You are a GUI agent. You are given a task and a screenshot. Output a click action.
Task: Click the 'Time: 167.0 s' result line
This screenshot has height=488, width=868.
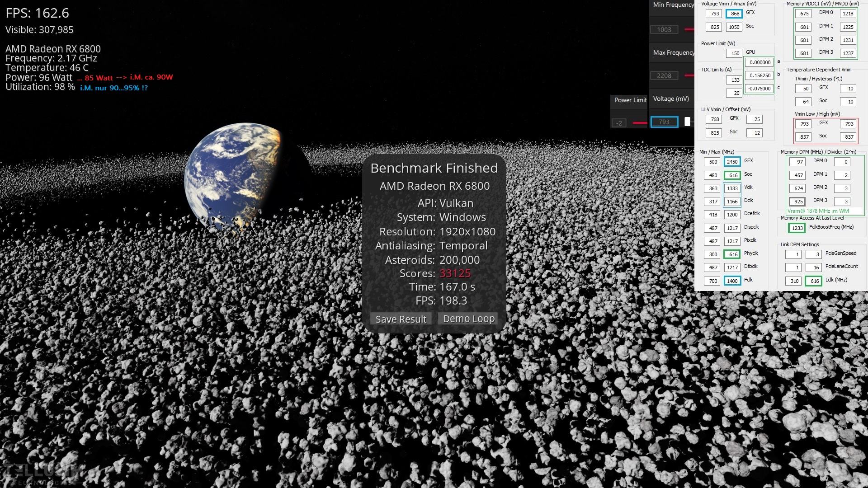coord(442,287)
